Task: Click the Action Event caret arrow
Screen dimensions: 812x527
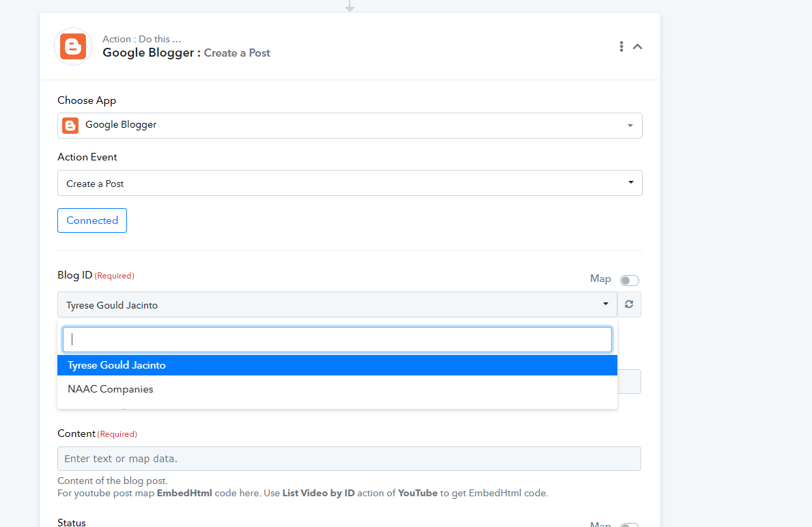Action: click(631, 182)
